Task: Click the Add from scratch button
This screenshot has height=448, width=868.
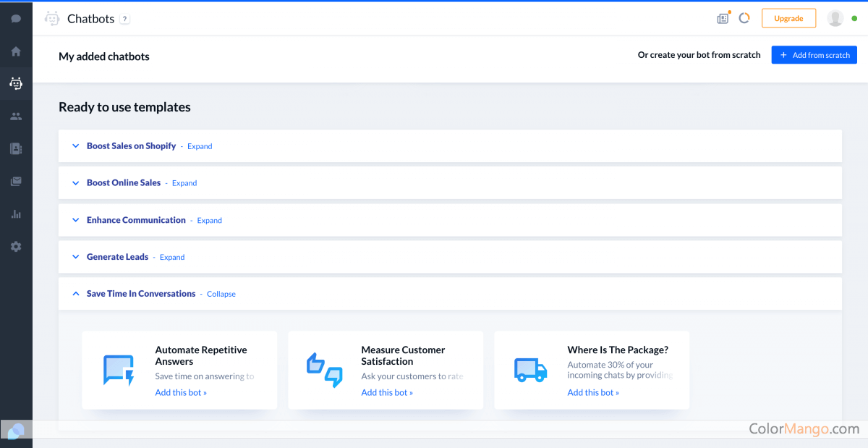Action: 814,55
